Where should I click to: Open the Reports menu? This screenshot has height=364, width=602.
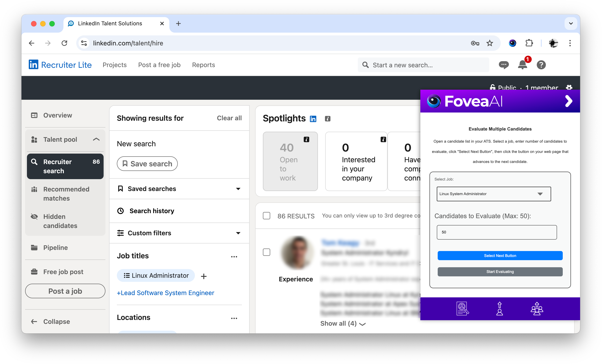[x=203, y=65]
